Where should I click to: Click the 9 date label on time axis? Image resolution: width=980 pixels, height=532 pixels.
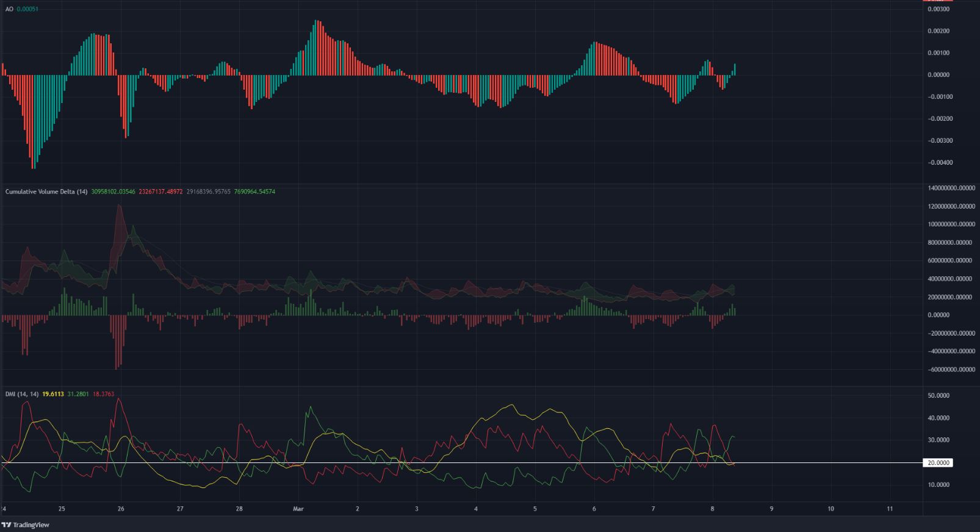pos(772,508)
